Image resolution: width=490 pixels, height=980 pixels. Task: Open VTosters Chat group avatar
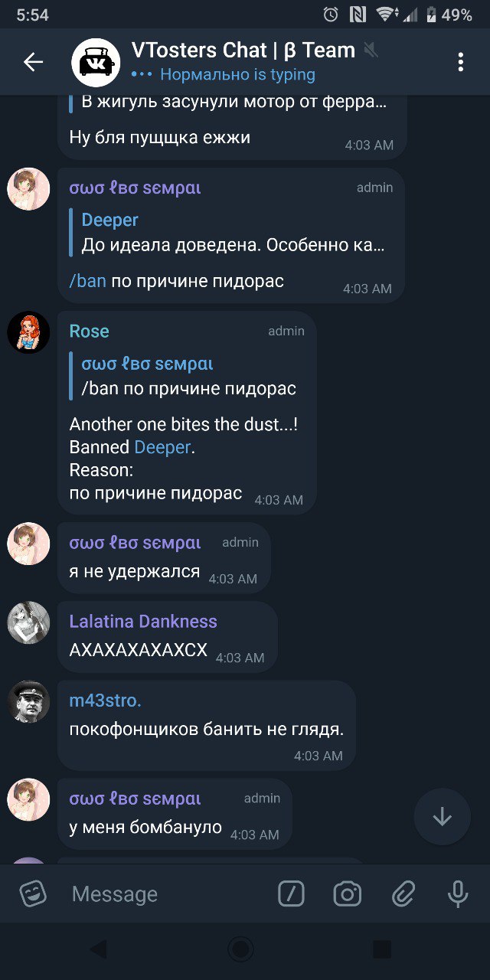click(x=96, y=62)
